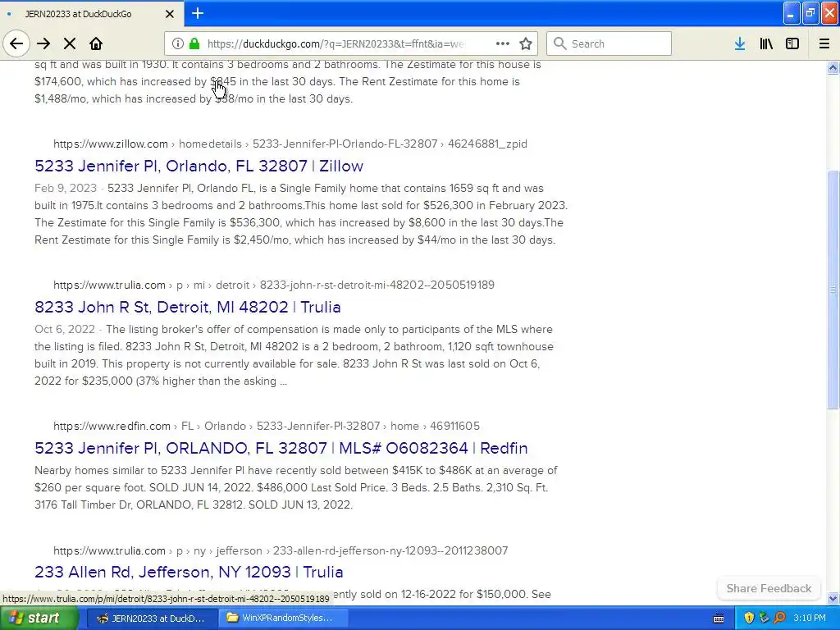Click the redfin.com Orlando breadcrumb URL
The image size is (840, 630).
coord(267,426)
